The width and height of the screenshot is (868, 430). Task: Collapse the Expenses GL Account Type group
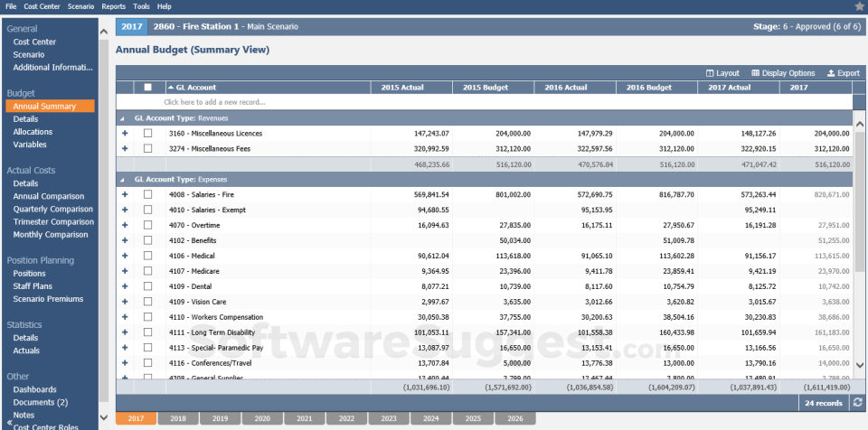point(123,180)
